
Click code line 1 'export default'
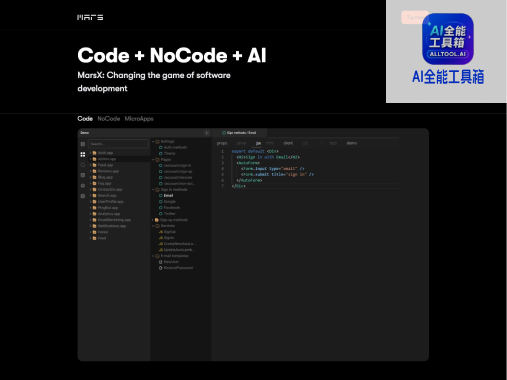(x=248, y=151)
